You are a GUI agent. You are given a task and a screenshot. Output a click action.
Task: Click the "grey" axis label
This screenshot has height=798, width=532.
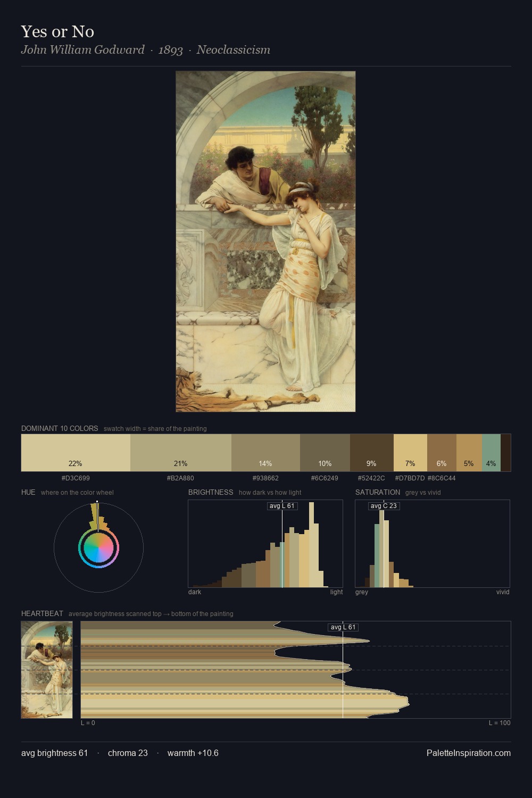[362, 592]
